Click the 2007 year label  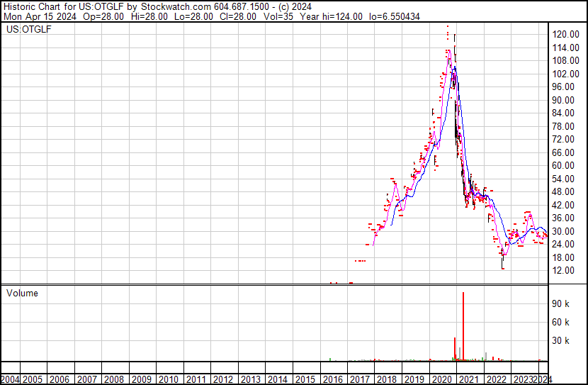87,379
